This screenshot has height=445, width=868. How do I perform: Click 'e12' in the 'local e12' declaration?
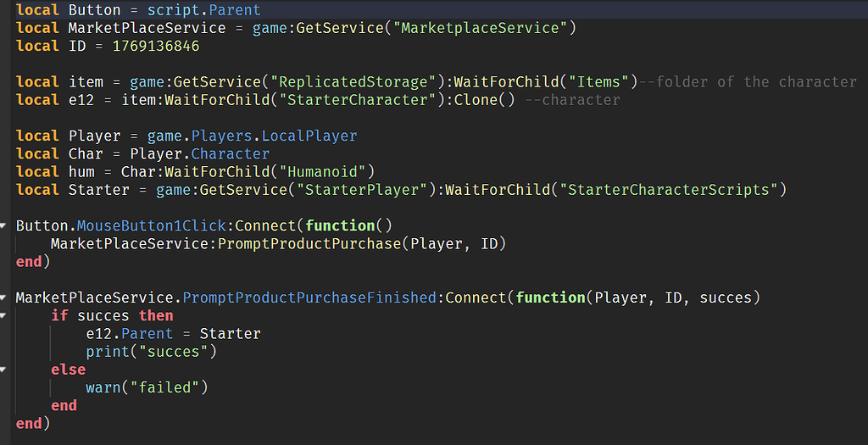[81, 100]
